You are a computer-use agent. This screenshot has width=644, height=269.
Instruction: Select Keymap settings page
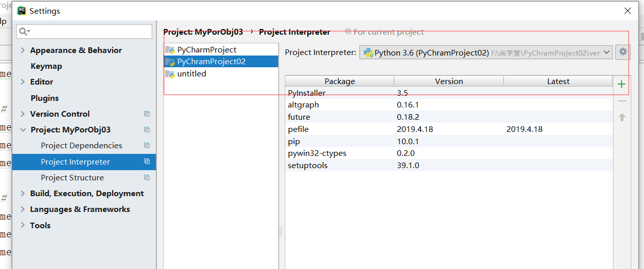pos(46,66)
